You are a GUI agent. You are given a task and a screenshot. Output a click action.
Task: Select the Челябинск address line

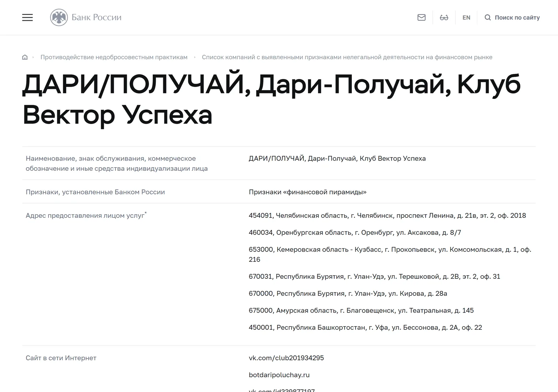click(x=387, y=216)
